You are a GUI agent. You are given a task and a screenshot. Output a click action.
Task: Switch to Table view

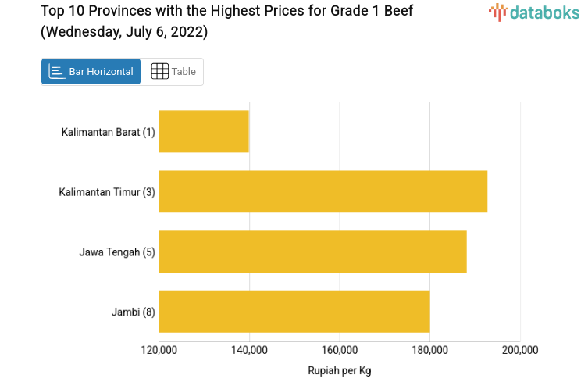coord(173,72)
